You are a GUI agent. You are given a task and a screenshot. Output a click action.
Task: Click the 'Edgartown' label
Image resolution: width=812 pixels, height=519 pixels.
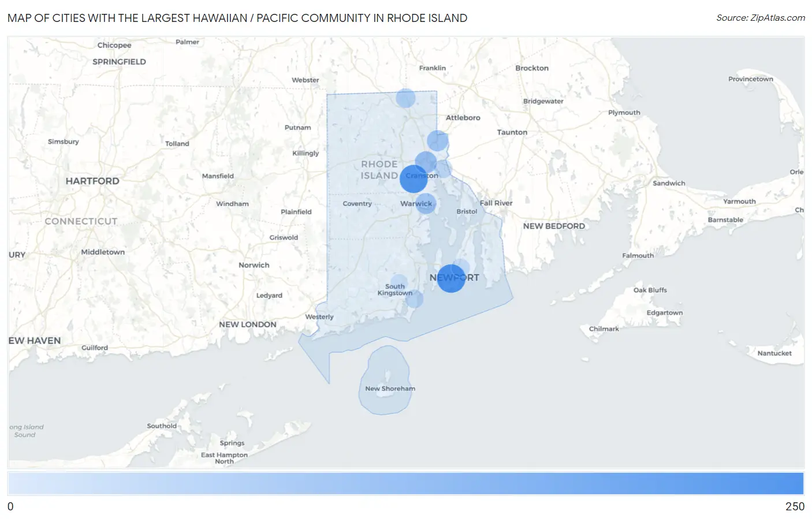[665, 313]
